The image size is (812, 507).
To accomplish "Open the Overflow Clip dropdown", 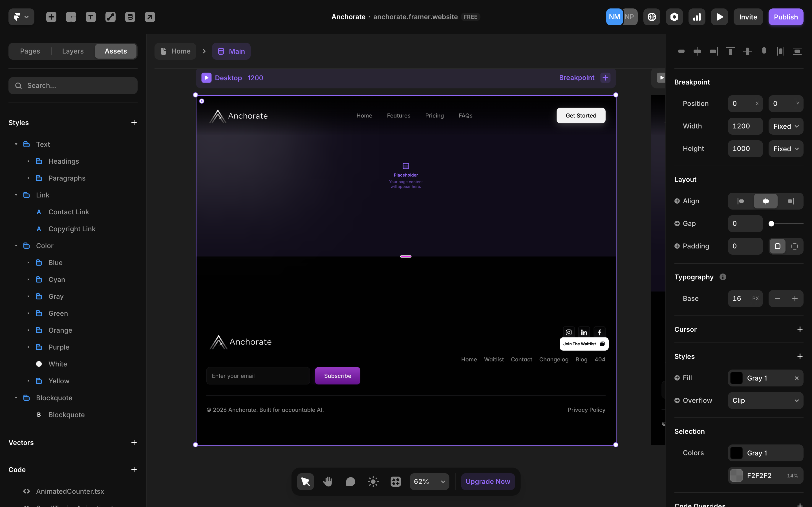I will click(x=765, y=400).
